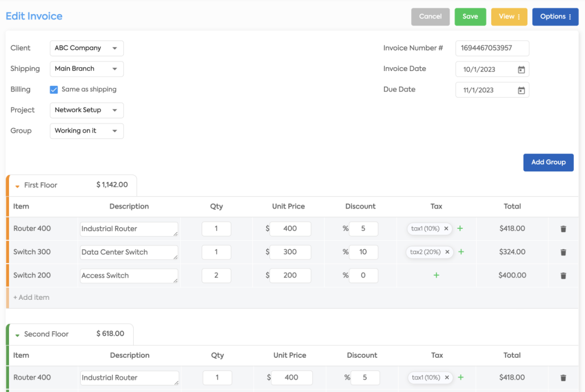Viewport: 585px width, 392px height.
Task: Edit First Floor Router 400 quantity field
Action: pyautogui.click(x=216, y=229)
